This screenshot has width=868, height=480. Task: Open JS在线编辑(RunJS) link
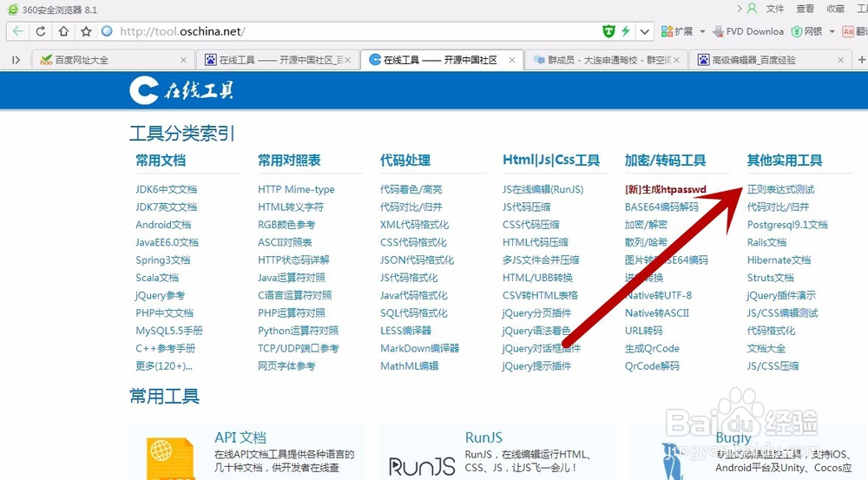(543, 189)
